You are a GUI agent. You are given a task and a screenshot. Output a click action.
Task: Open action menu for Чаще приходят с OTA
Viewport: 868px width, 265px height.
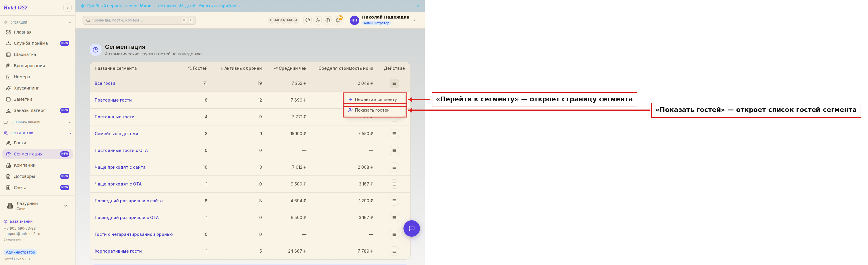[x=394, y=184]
